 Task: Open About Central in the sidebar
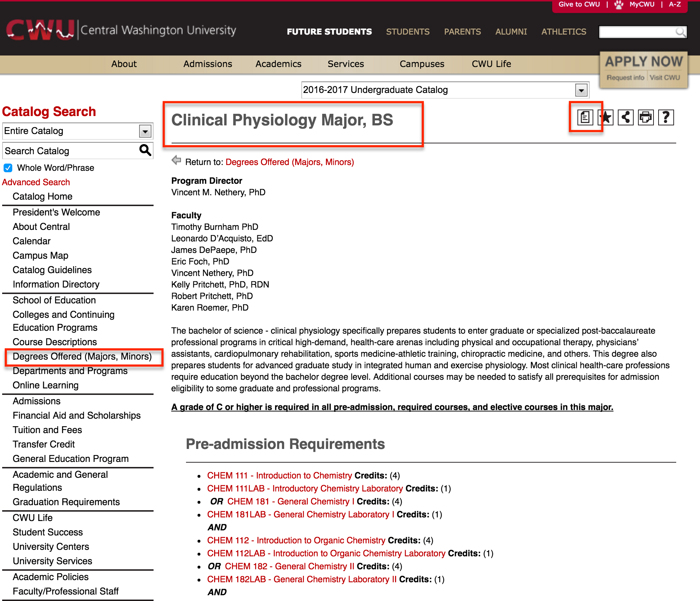click(41, 227)
